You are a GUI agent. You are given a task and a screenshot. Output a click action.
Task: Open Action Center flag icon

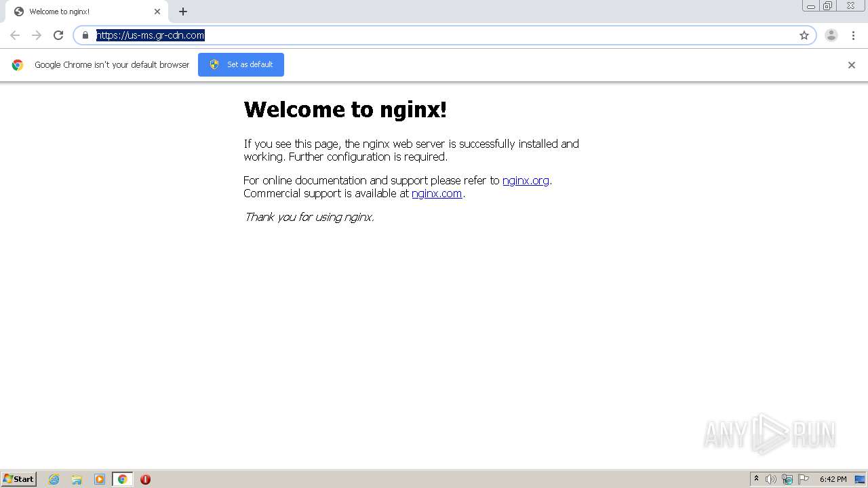tap(804, 479)
